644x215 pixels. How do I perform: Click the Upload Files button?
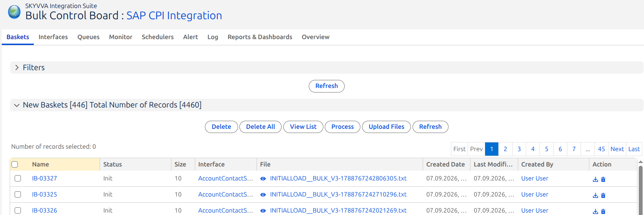pyautogui.click(x=386, y=127)
